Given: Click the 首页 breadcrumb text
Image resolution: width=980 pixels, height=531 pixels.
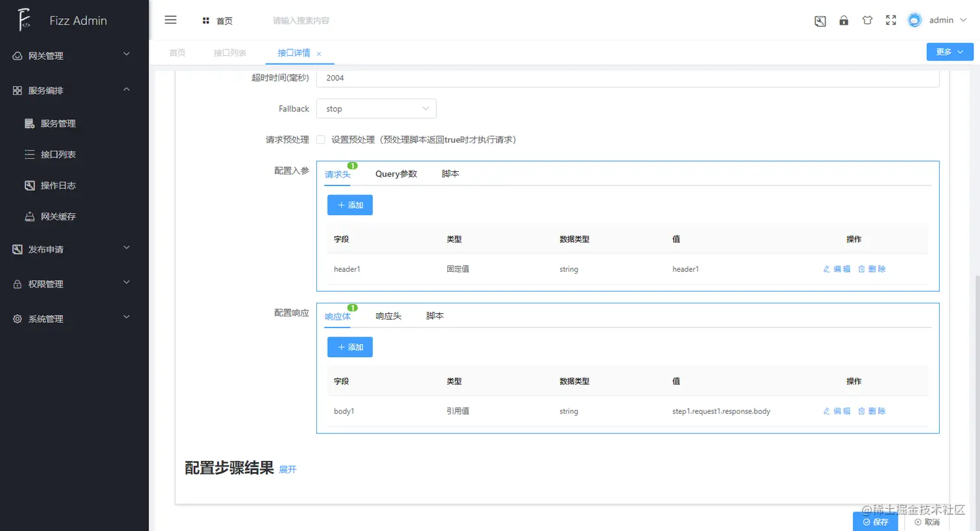Looking at the screenshot, I should click(224, 21).
